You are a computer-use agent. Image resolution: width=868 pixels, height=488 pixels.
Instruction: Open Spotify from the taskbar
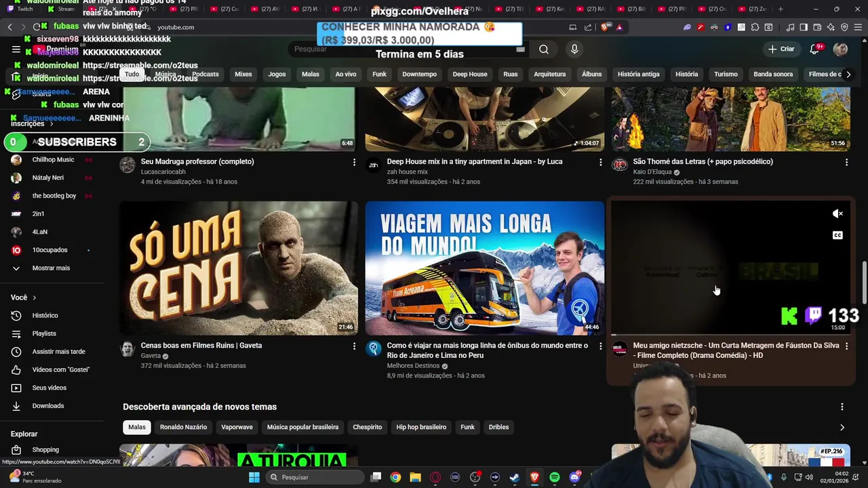click(555, 477)
